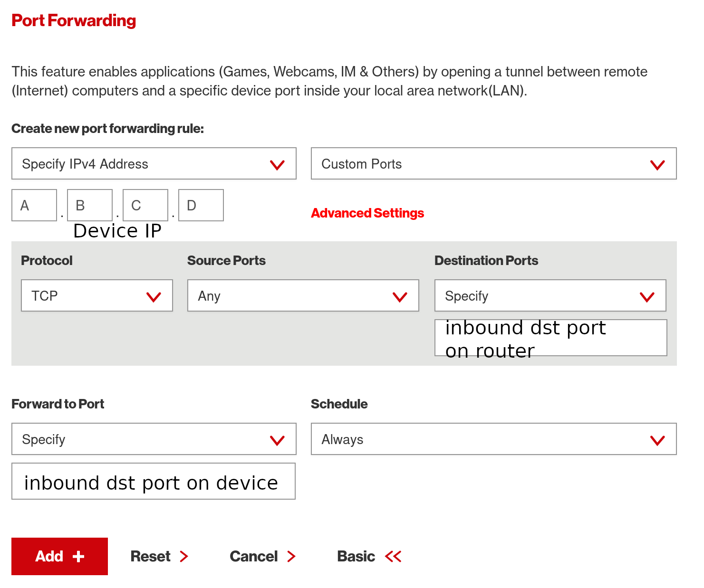Expand Advanced Settings
Viewport: 704px width, 588px height.
[x=367, y=213]
